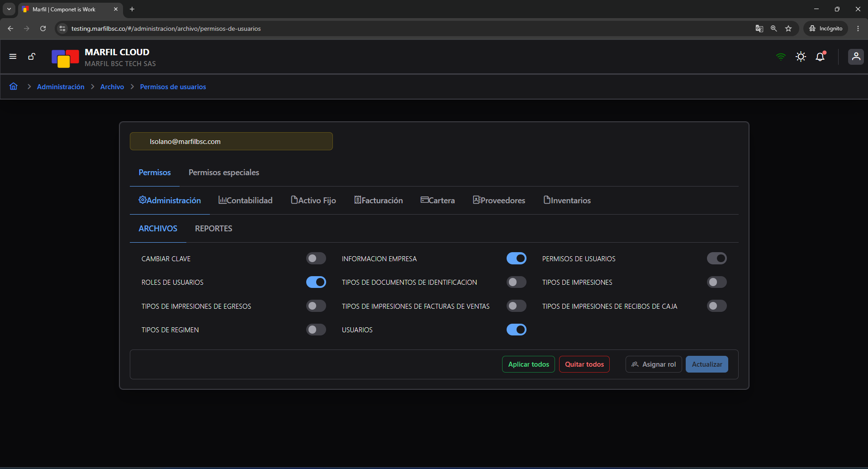Toggle TIPOS DE IMPRESIONES DE FACTURAS DE VENTAS
The image size is (868, 469).
(x=517, y=306)
